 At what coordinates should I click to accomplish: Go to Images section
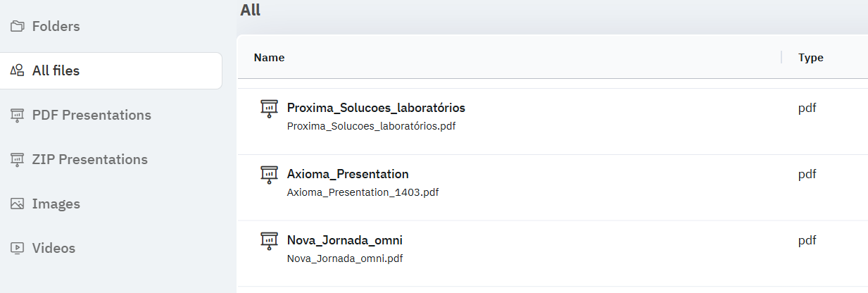tap(56, 204)
